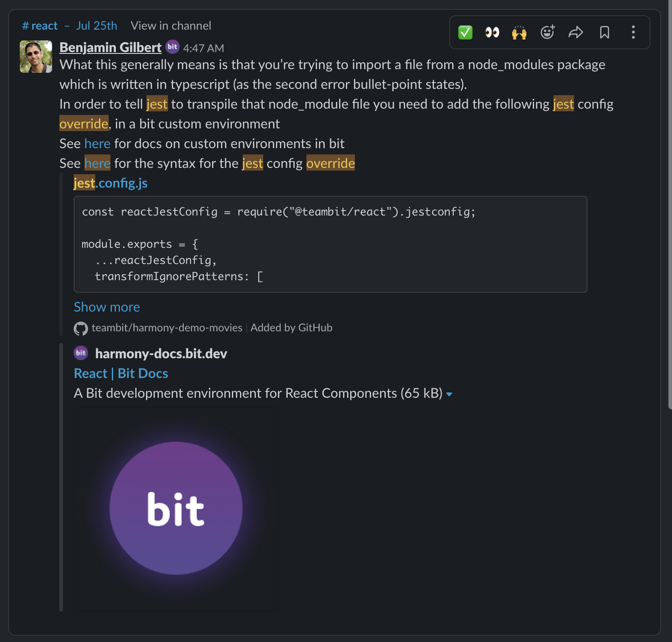The image size is (672, 642).
Task: Open the React | Bit Docs link
Action: click(120, 373)
